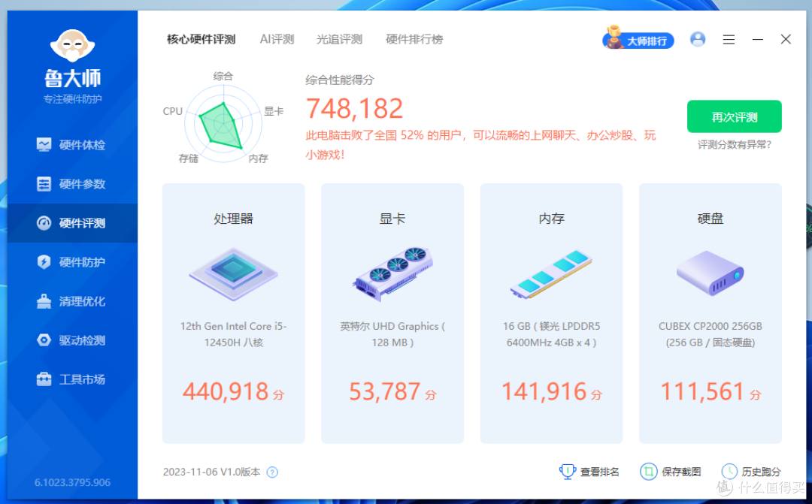Click the 2023-11-06 V1.0版本 text

point(211,472)
